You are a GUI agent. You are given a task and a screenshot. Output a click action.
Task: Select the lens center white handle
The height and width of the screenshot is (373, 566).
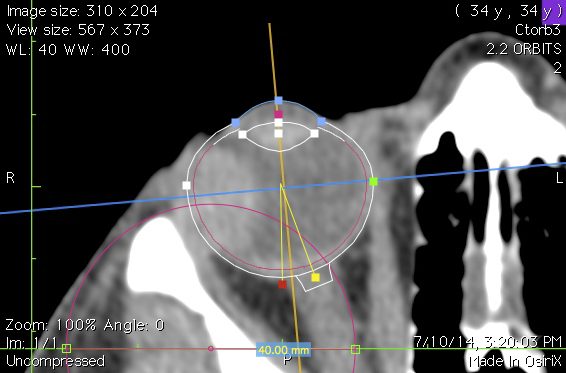[x=278, y=134]
